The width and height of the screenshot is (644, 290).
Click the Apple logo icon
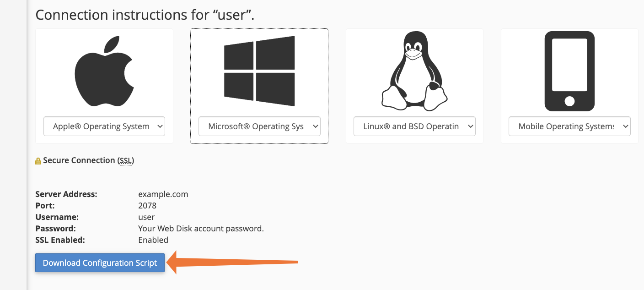pyautogui.click(x=104, y=72)
